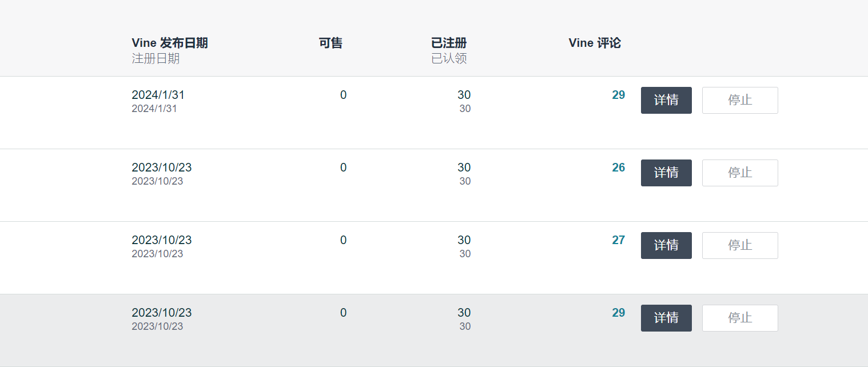
Task: Click the Vine 评论 column header
Action: (595, 43)
